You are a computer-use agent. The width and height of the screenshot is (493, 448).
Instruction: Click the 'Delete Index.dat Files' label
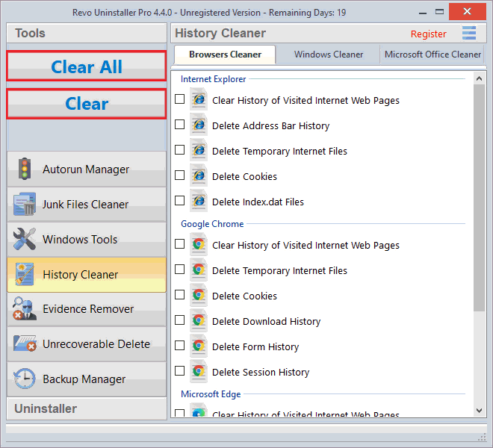[258, 202]
